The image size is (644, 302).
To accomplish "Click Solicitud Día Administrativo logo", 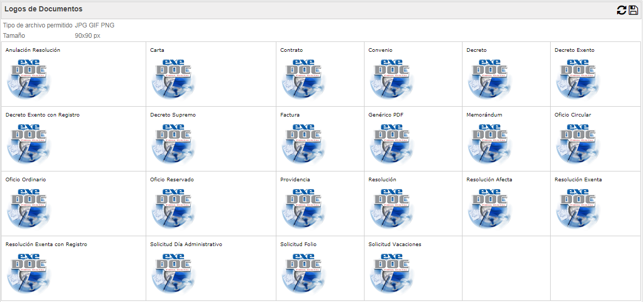I will pos(174,274).
